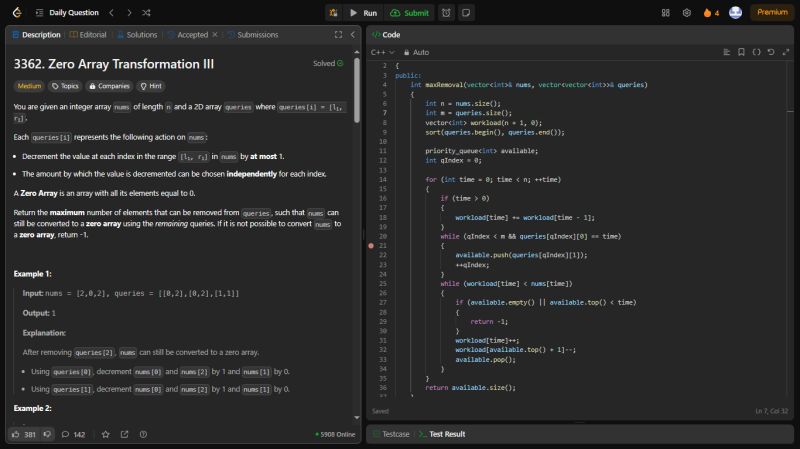800x449 pixels.
Task: Open the notes icon in top toolbar
Action: click(x=466, y=13)
